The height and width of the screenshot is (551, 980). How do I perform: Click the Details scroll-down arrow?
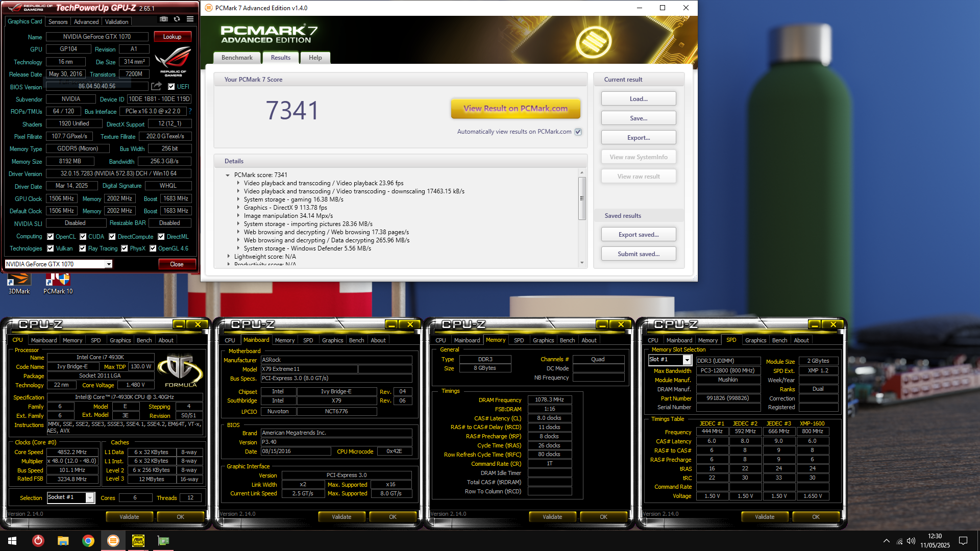coord(582,263)
